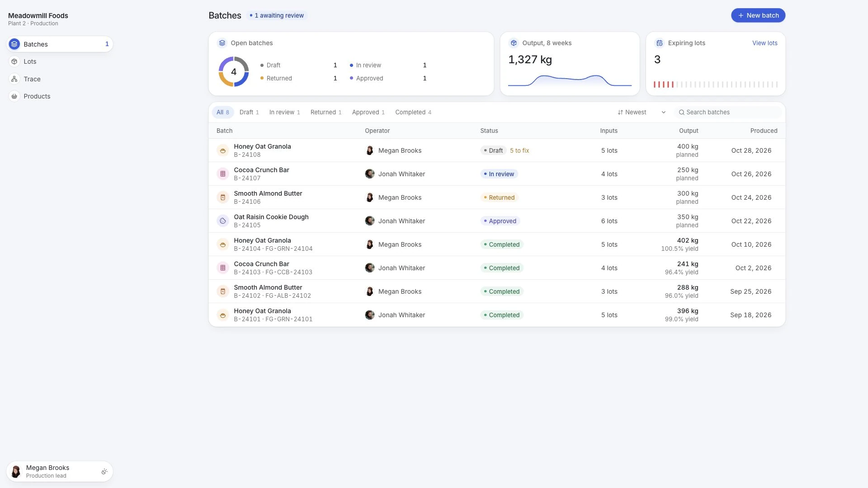Screen dimensions: 868x488
Task: Click Megan Brooks avatar on B-24104 row
Action: [x=370, y=244]
